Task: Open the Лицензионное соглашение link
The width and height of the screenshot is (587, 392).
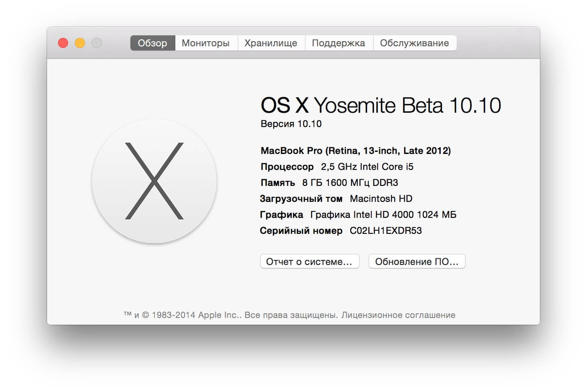Action: [x=398, y=315]
